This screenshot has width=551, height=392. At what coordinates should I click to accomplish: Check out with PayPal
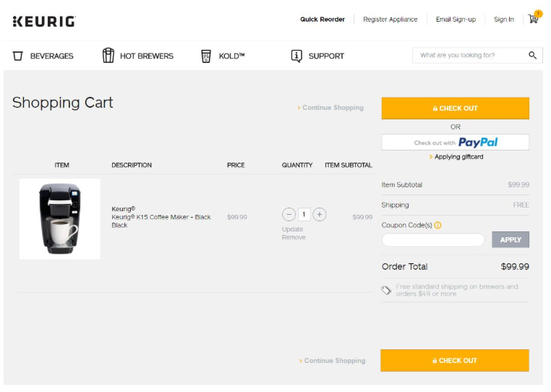click(x=455, y=142)
